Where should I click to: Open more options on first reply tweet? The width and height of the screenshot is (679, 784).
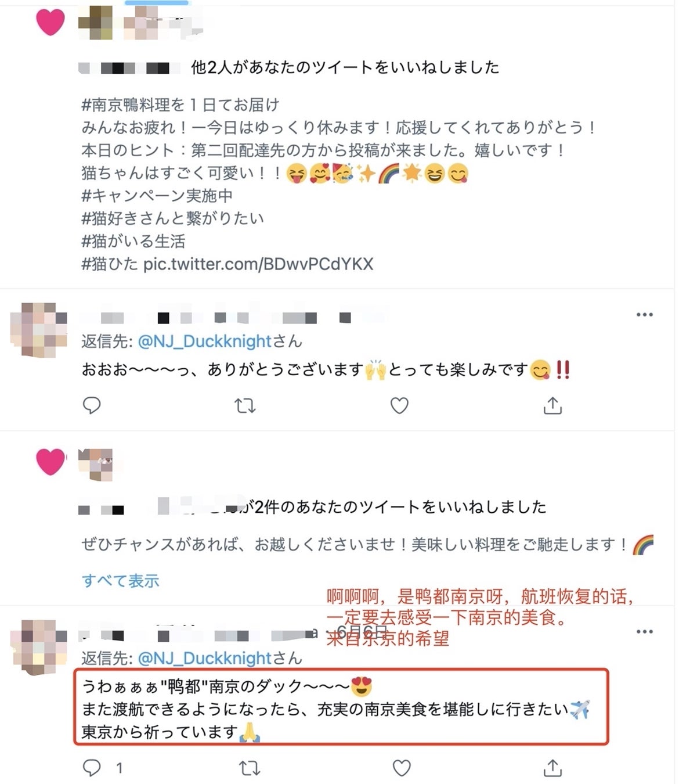[645, 315]
